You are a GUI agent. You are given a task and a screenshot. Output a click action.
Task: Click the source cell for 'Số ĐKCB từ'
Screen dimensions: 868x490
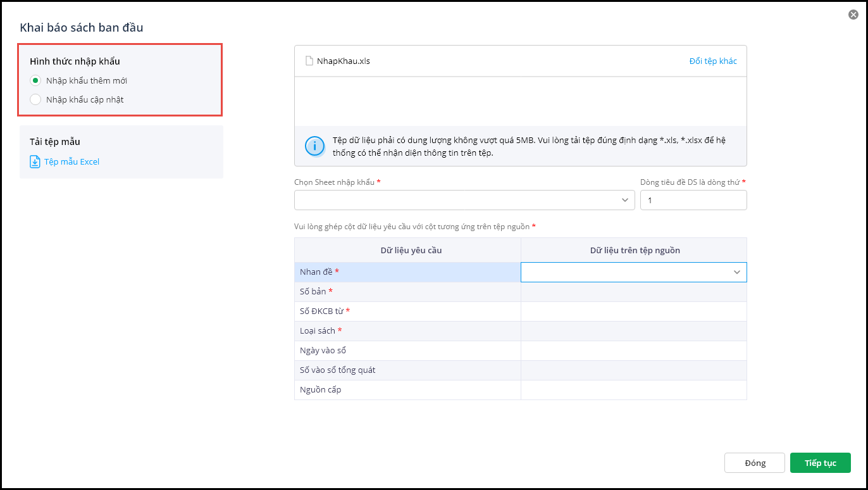click(633, 311)
